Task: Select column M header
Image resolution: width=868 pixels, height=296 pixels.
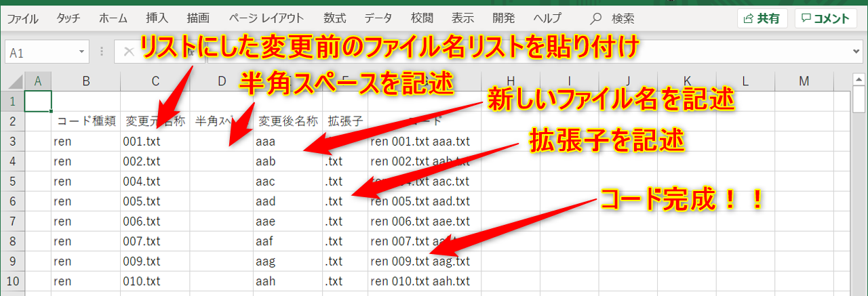Action: click(x=805, y=81)
